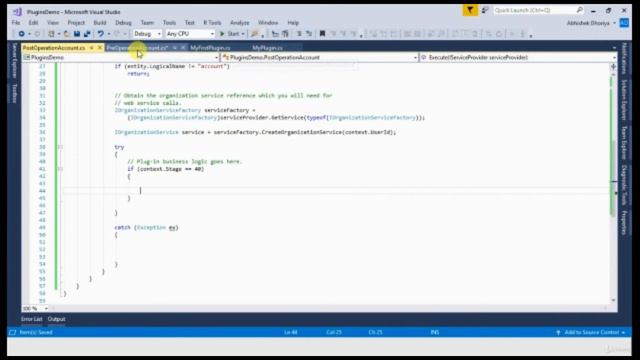Undo the last edit with the Undo icon
The height and width of the screenshot is (360, 640).
pos(100,34)
